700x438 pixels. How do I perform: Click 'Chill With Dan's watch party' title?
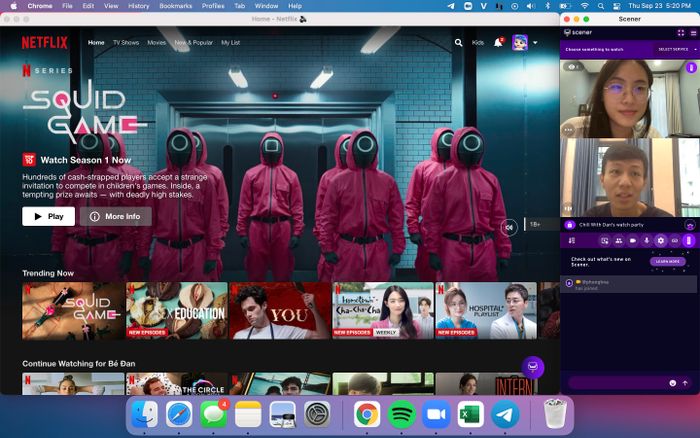[x=611, y=225]
